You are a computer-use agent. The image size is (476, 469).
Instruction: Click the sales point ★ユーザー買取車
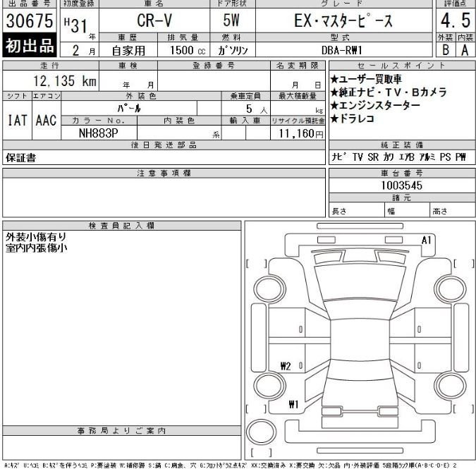pos(366,79)
